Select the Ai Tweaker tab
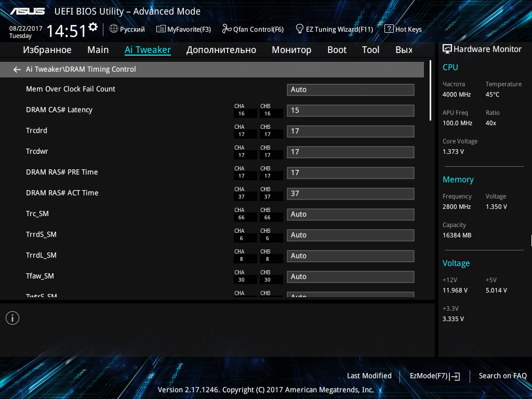This screenshot has height=399, width=532. tap(148, 50)
